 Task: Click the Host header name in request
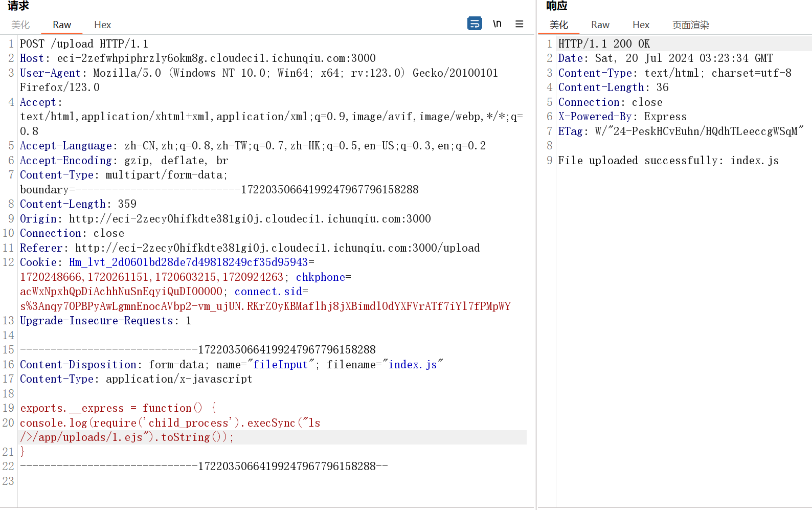pyautogui.click(x=32, y=58)
